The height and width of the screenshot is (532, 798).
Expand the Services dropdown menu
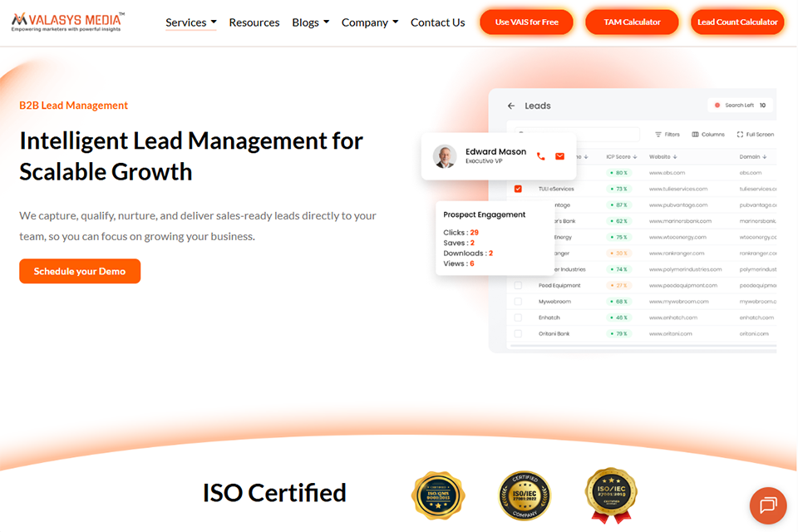[191, 22]
